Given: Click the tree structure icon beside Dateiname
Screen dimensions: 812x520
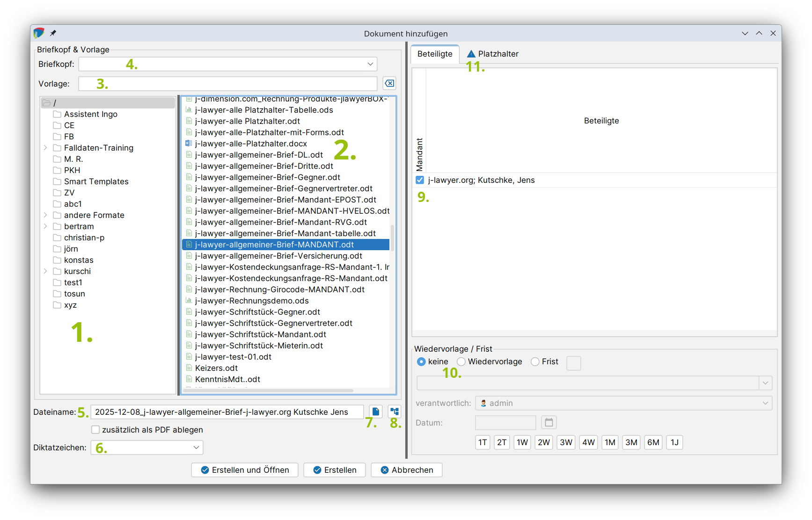Looking at the screenshot, I should pyautogui.click(x=395, y=412).
